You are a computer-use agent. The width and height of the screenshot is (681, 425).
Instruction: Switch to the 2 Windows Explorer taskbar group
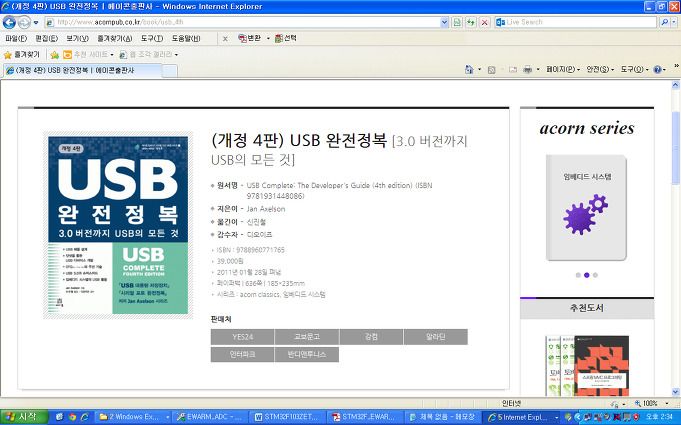coord(134,417)
